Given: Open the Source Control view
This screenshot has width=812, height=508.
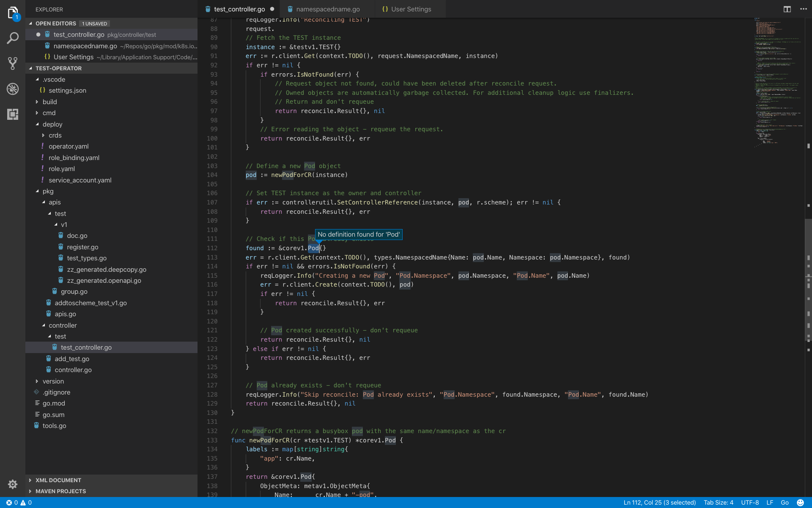Looking at the screenshot, I should point(13,63).
